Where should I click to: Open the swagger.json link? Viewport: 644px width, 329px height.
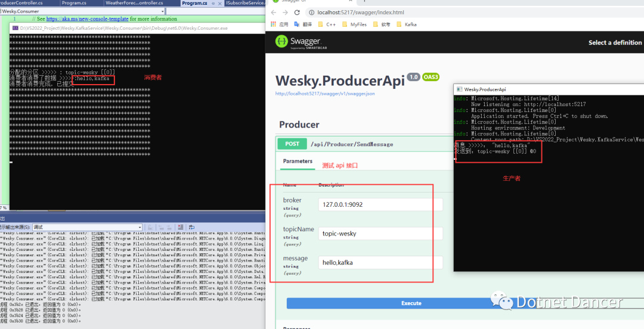(325, 94)
